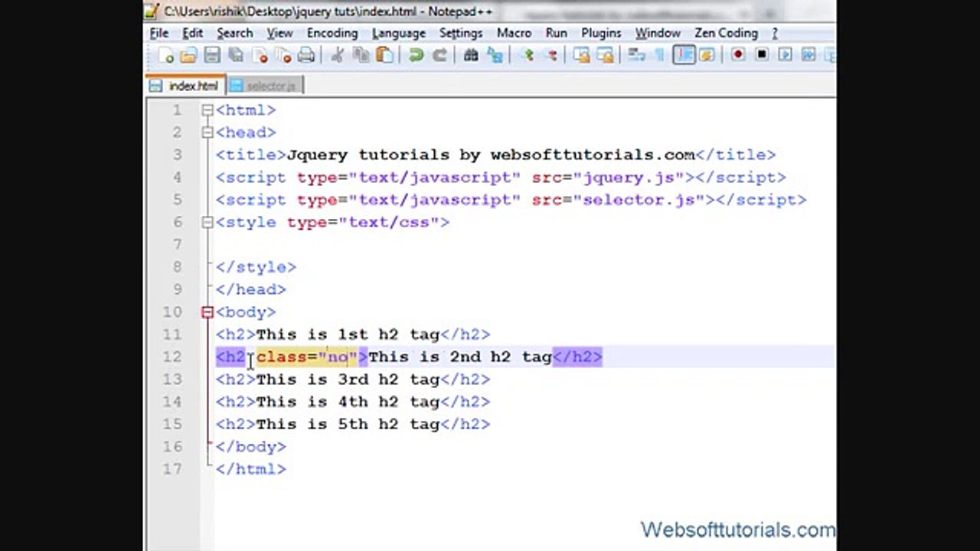Click the Save All toolbar icon
The width and height of the screenshot is (980, 551).
point(236,55)
